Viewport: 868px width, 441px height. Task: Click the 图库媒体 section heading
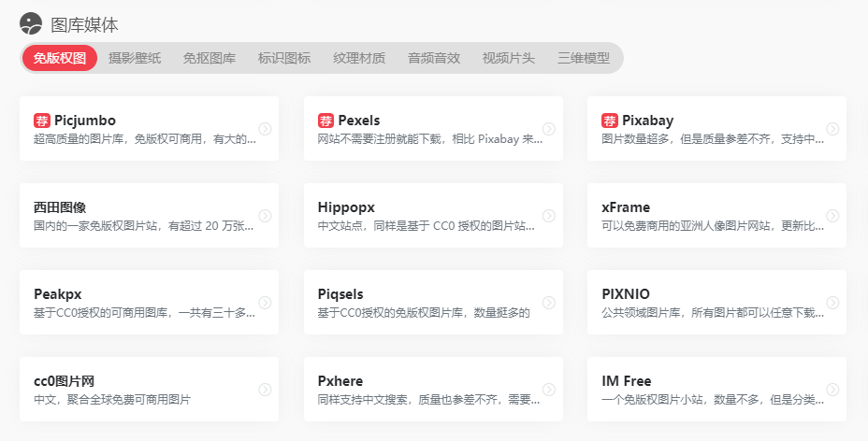click(85, 25)
